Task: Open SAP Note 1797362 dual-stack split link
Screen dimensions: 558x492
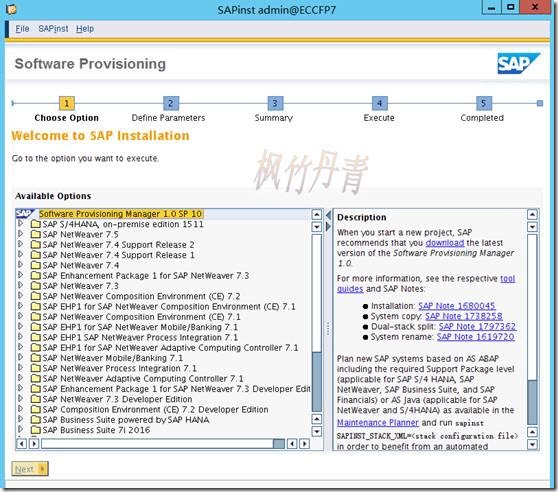Action: [x=477, y=327]
